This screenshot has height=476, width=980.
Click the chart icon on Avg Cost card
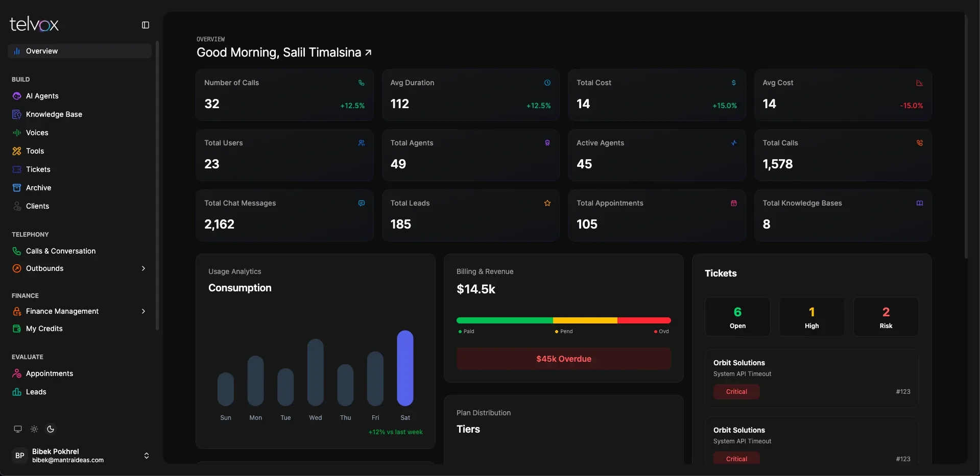(x=920, y=83)
